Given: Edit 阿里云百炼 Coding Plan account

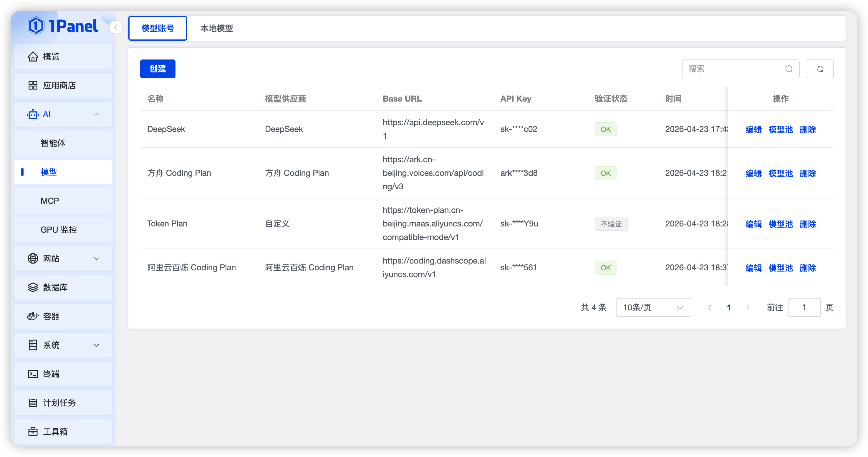Looking at the screenshot, I should 754,268.
